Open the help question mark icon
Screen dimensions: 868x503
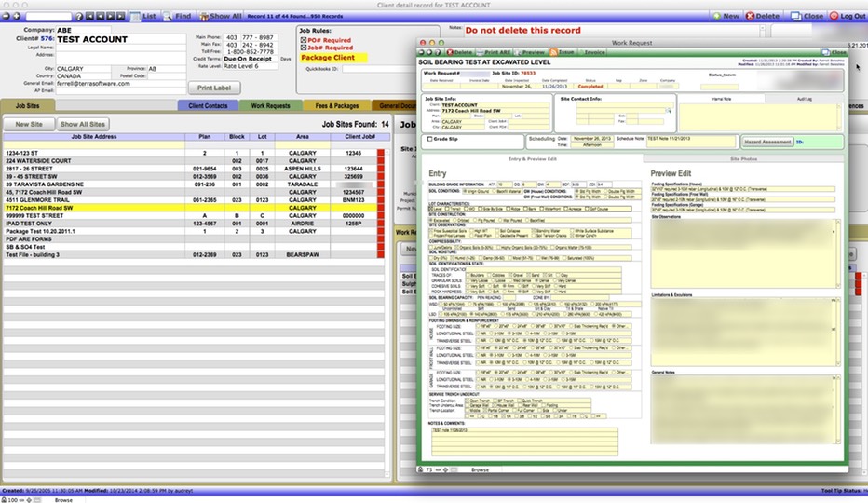tap(79, 16)
